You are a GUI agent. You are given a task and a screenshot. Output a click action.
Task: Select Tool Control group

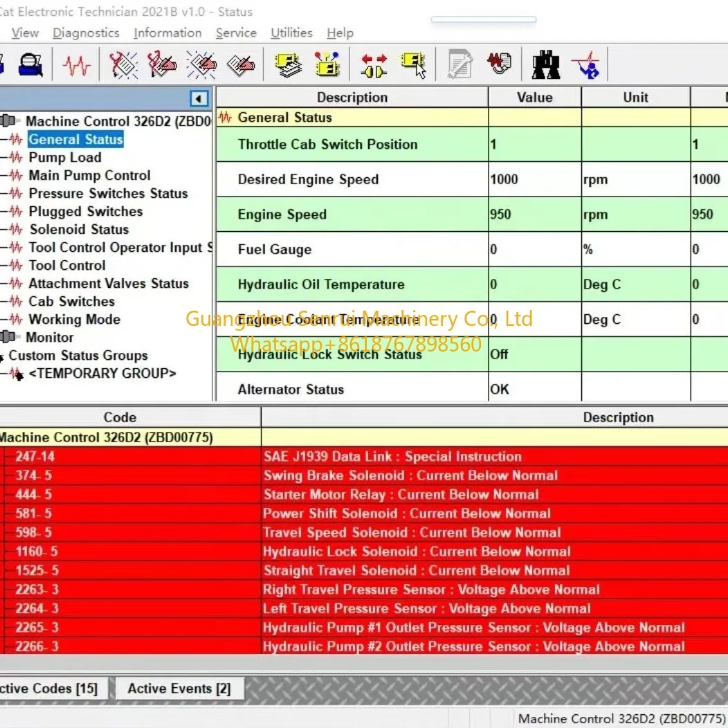coord(67,266)
